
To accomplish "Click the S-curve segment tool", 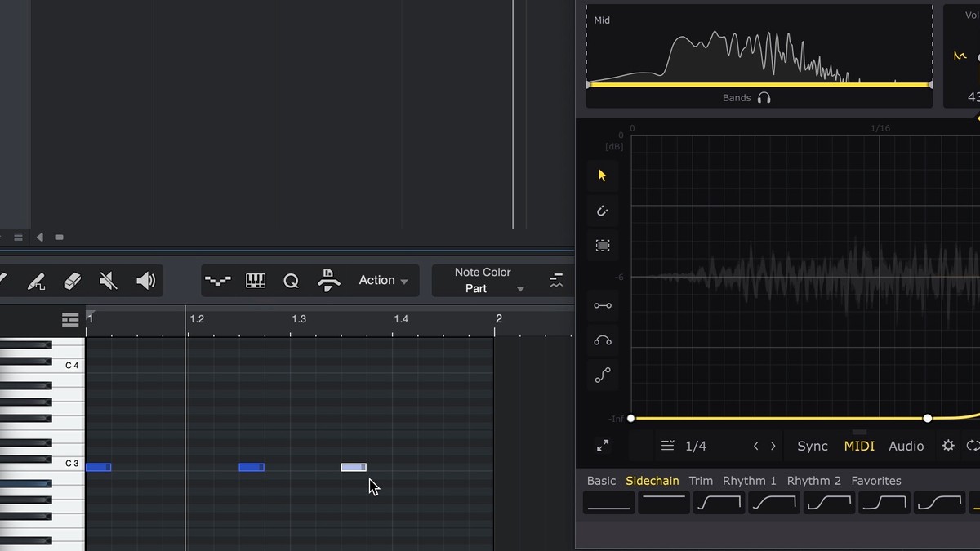I will pyautogui.click(x=603, y=375).
